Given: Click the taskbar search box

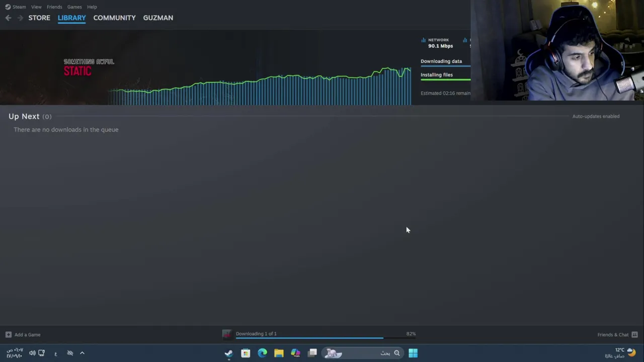Looking at the screenshot, I should (362, 353).
